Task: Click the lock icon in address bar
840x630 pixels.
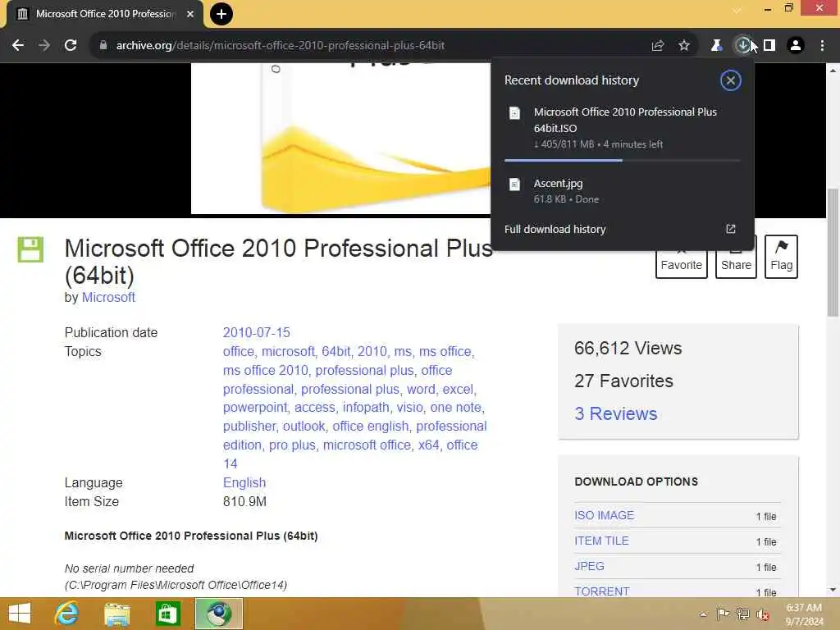Action: coord(103,46)
